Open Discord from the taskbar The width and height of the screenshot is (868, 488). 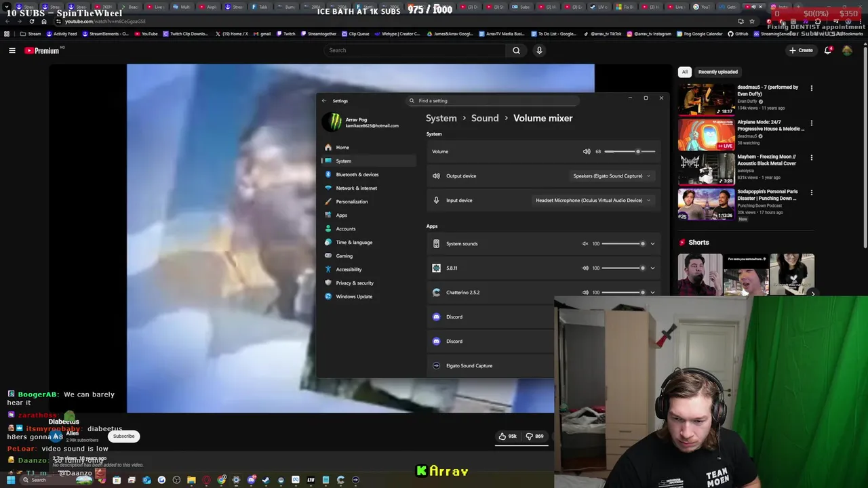click(x=252, y=480)
